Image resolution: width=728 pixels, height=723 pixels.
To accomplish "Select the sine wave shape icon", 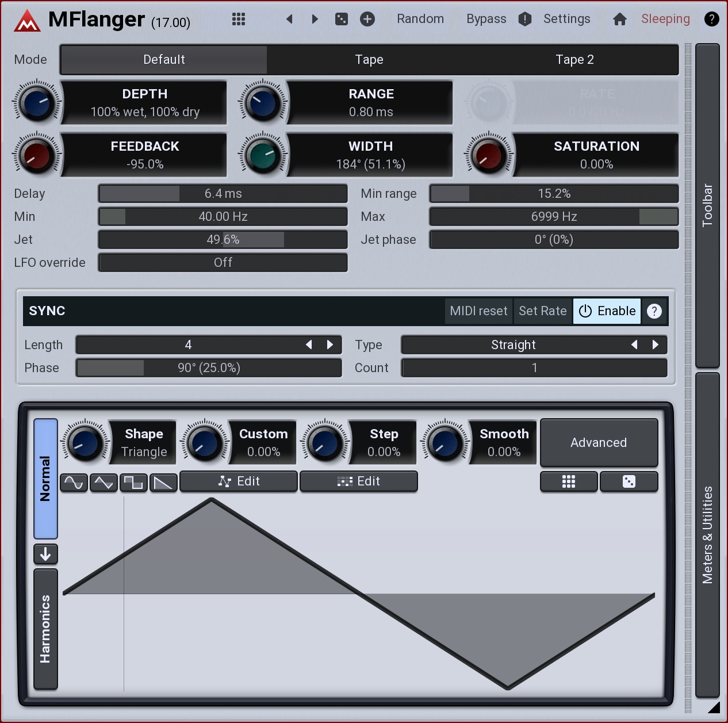I will [x=74, y=483].
